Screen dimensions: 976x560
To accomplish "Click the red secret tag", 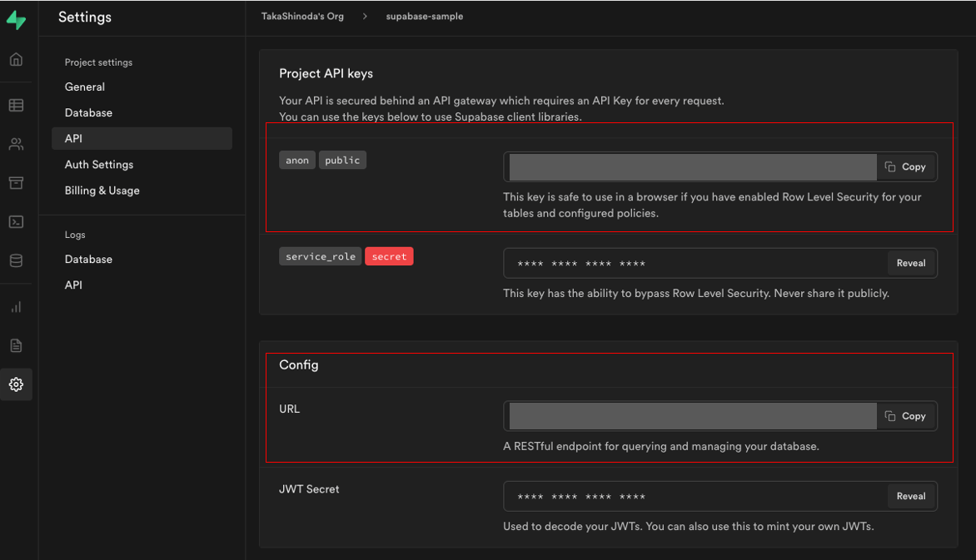I will pos(389,256).
